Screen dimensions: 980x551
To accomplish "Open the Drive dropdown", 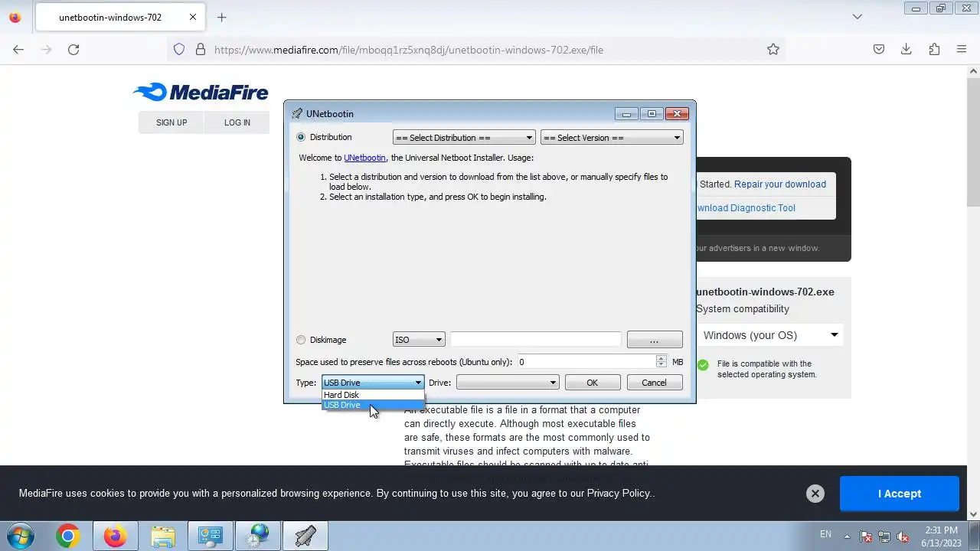I will click(x=508, y=383).
